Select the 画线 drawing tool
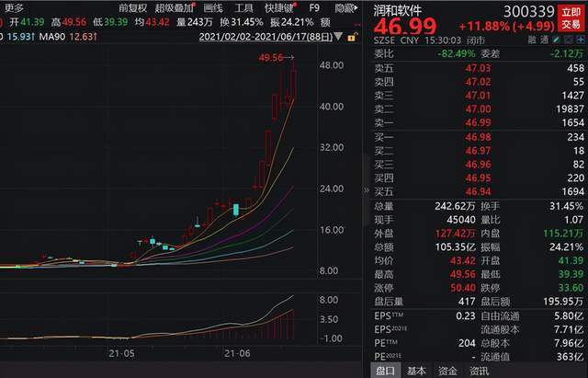The height and width of the screenshot is (378, 588). pyautogui.click(x=212, y=8)
